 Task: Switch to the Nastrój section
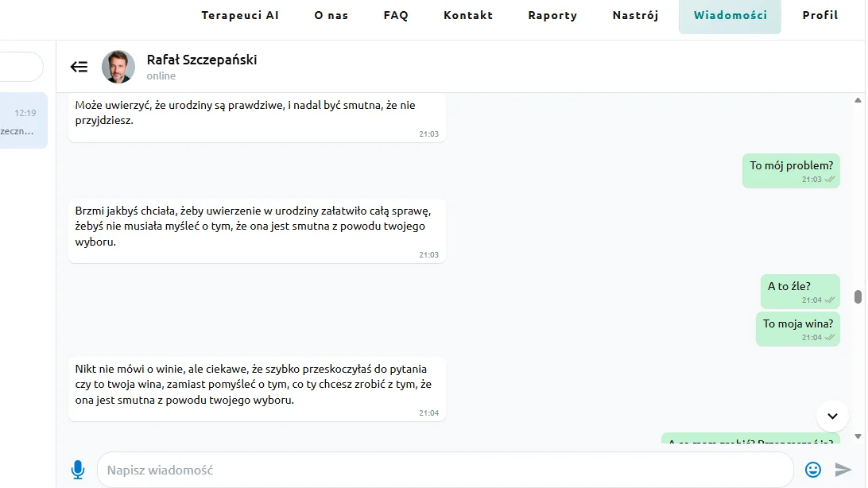[636, 15]
